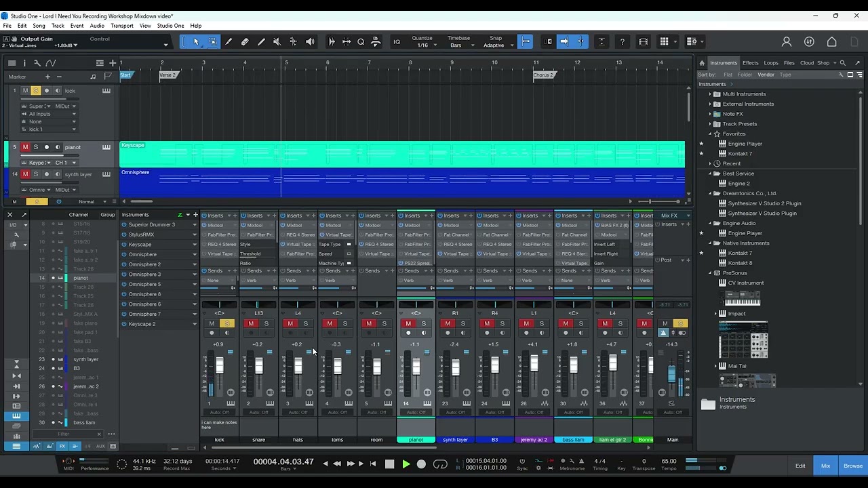Click the help question mark icon
Screen dimensions: 868x488
[x=622, y=42]
